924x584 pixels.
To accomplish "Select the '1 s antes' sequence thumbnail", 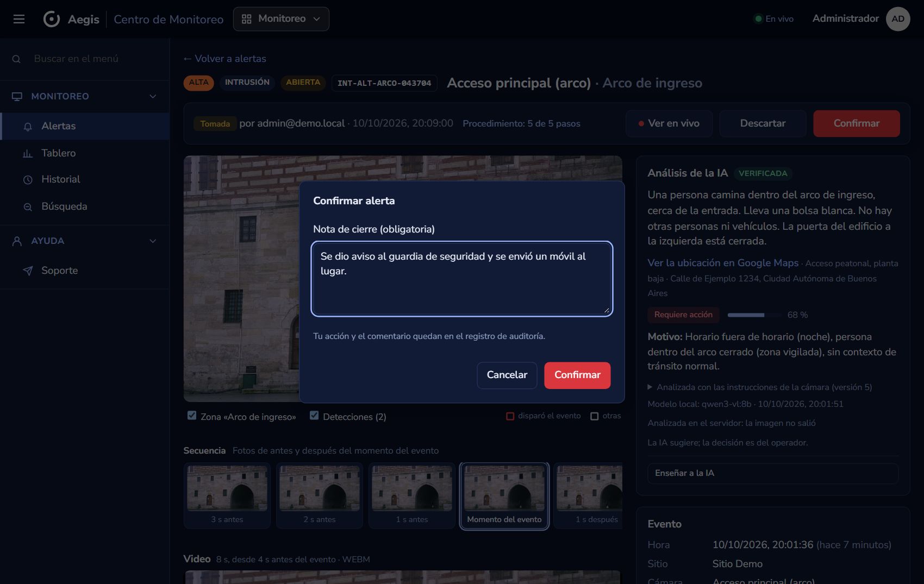I will point(412,495).
